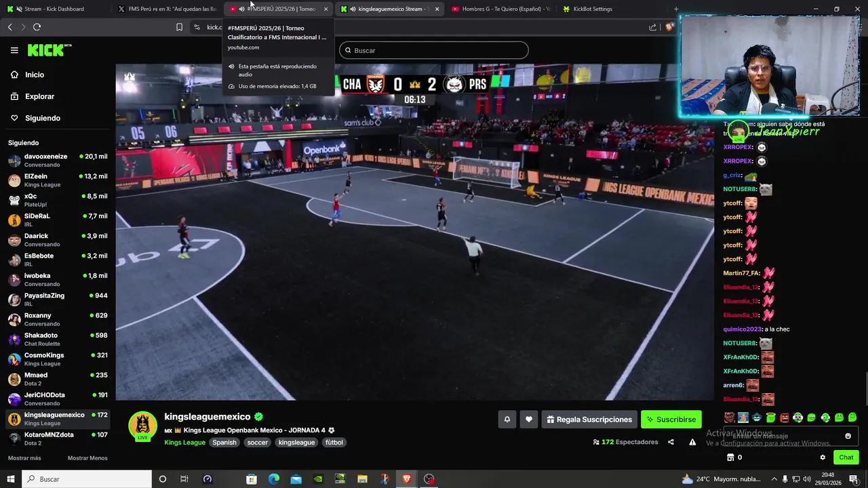Image resolution: width=868 pixels, height=488 pixels.
Task: Open Task View on the taskbar
Action: click(x=184, y=479)
